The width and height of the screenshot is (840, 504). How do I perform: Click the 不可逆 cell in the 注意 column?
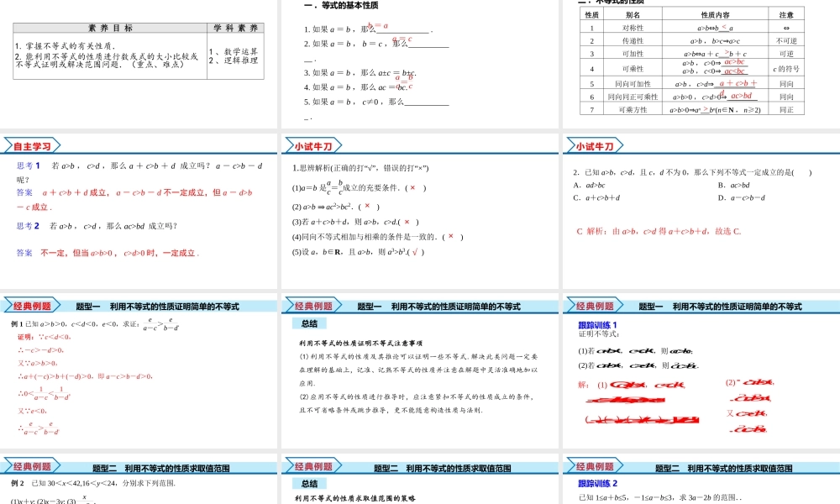coord(786,40)
